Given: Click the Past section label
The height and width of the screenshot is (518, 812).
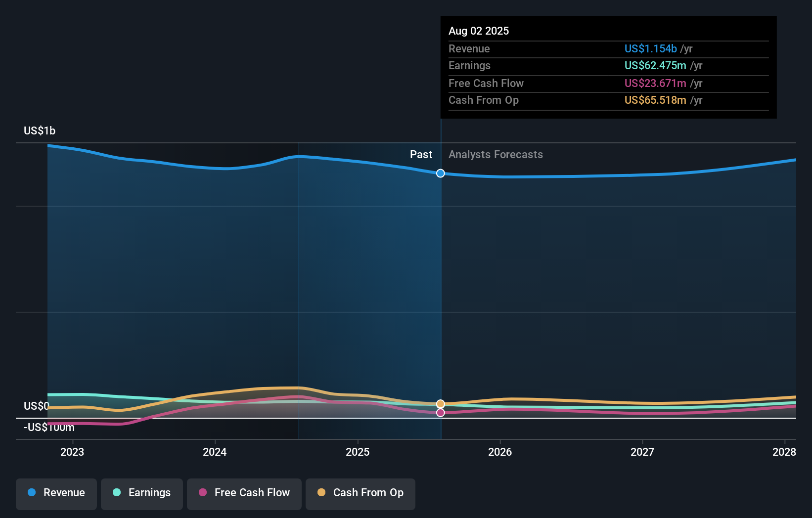Looking at the screenshot, I should coord(421,154).
